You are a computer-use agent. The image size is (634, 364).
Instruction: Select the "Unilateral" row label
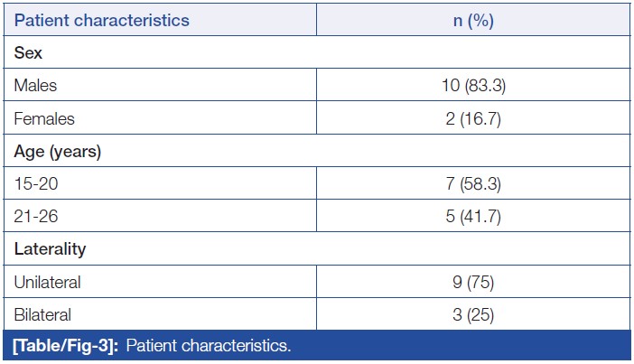tap(47, 283)
